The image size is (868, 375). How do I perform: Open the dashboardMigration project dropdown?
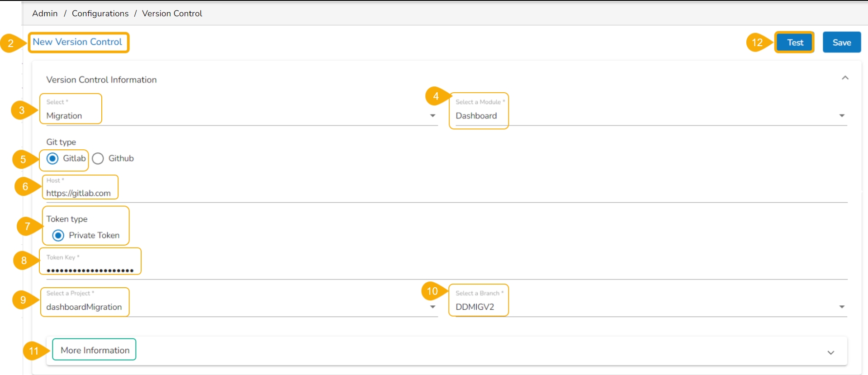click(226, 307)
